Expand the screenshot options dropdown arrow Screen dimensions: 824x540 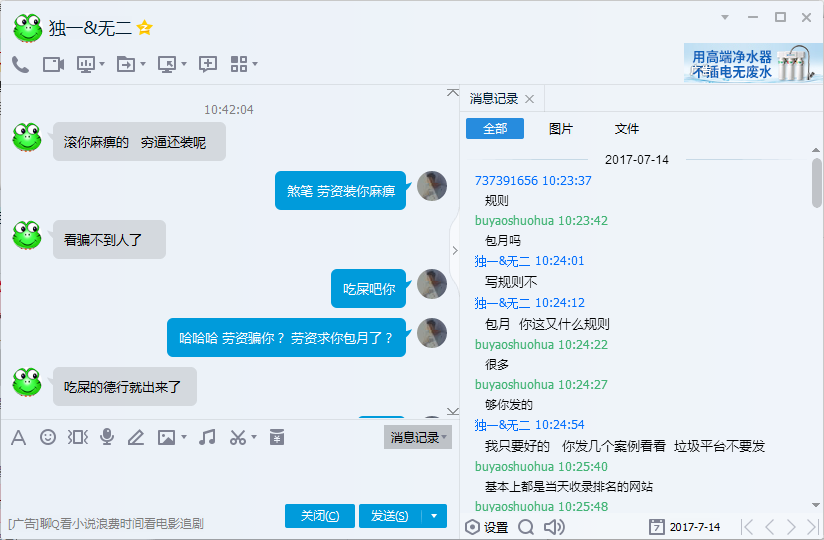pos(254,437)
